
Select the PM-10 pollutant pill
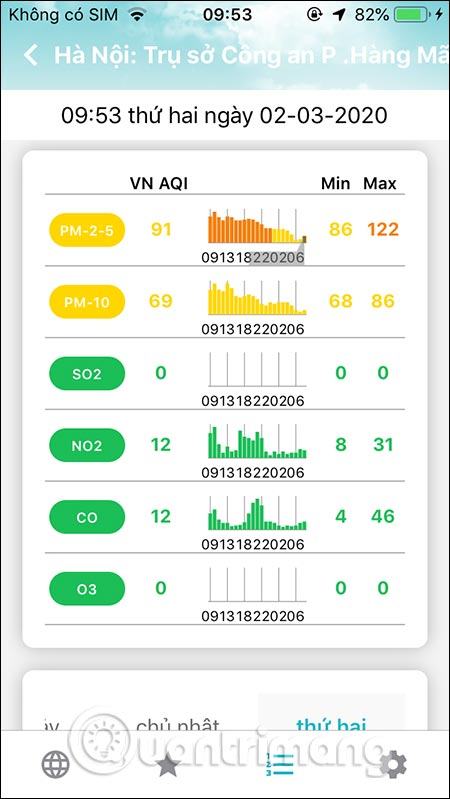[x=87, y=302]
